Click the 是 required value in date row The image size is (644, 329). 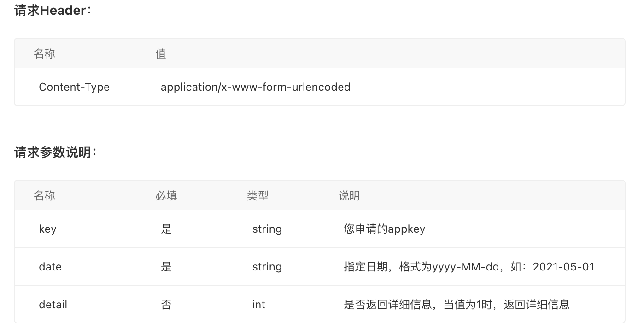pos(166,267)
